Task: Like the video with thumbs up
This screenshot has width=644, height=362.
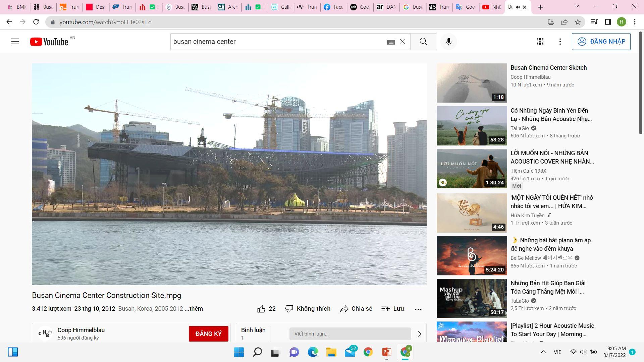Action: pyautogui.click(x=261, y=309)
